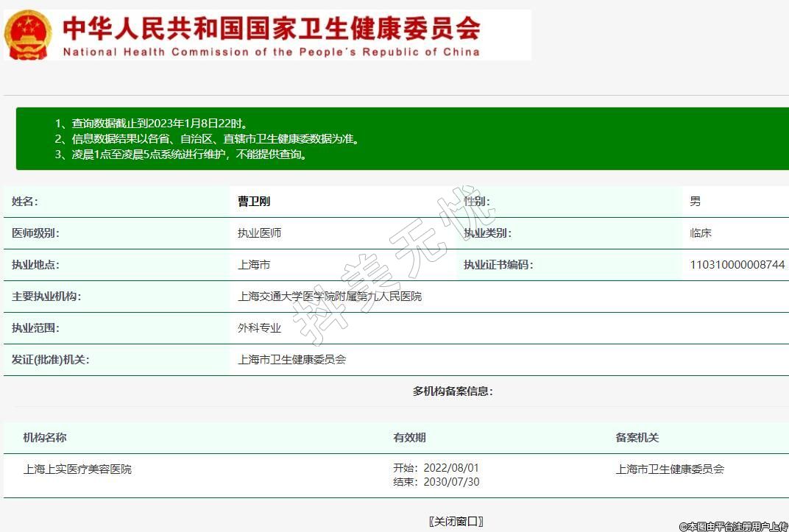The image size is (789, 532).
Task: Click the 关闭窗口 link
Action: tap(456, 521)
